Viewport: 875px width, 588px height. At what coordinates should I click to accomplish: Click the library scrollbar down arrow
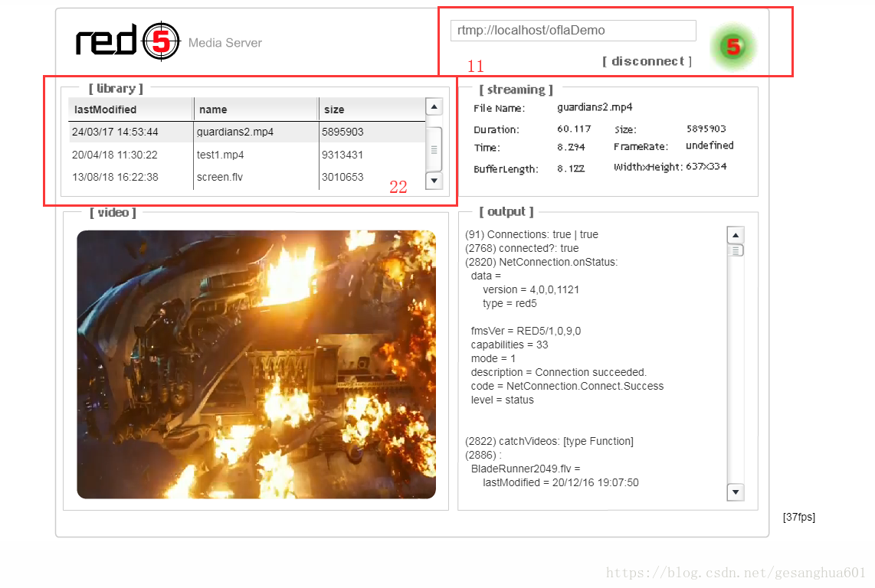click(434, 181)
